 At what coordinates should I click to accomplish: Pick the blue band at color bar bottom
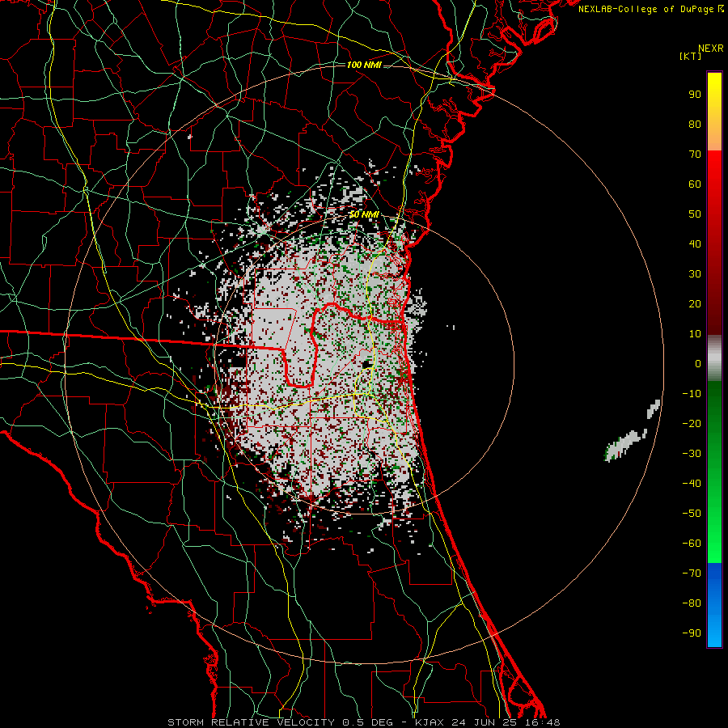714,605
